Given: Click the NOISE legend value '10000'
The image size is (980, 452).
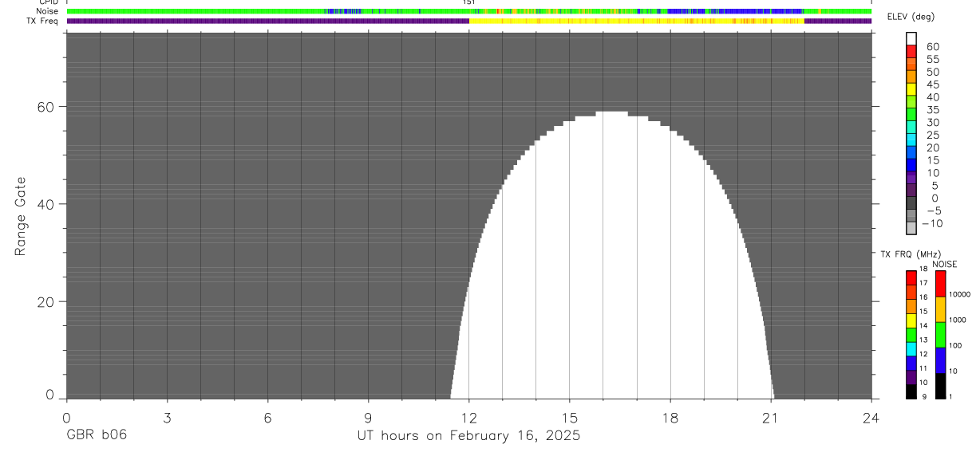Looking at the screenshot, I should point(958,294).
